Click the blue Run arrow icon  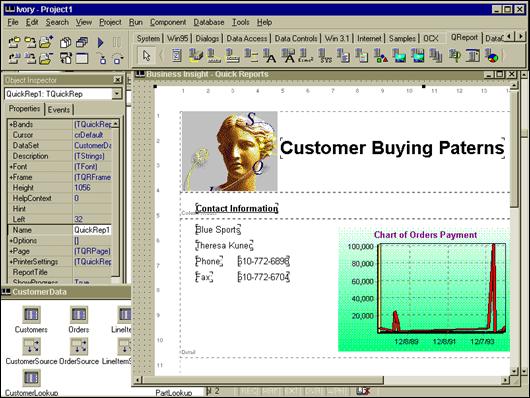point(100,43)
